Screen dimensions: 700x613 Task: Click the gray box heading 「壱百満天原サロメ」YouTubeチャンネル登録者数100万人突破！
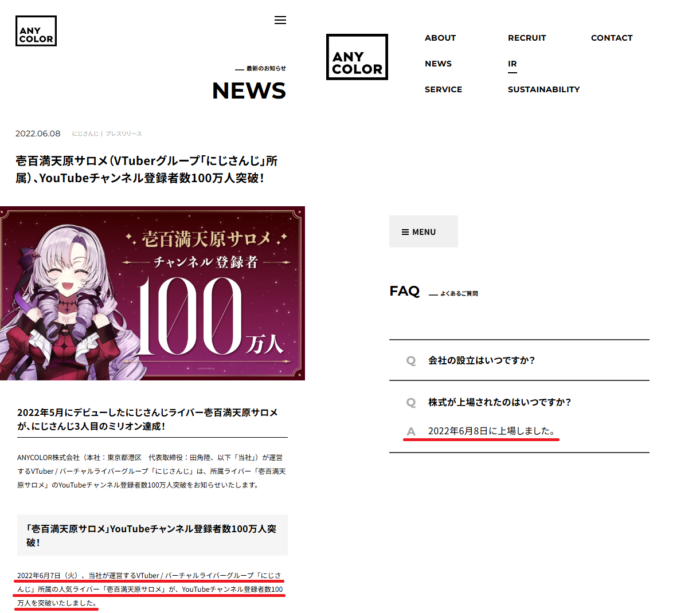pos(152,535)
